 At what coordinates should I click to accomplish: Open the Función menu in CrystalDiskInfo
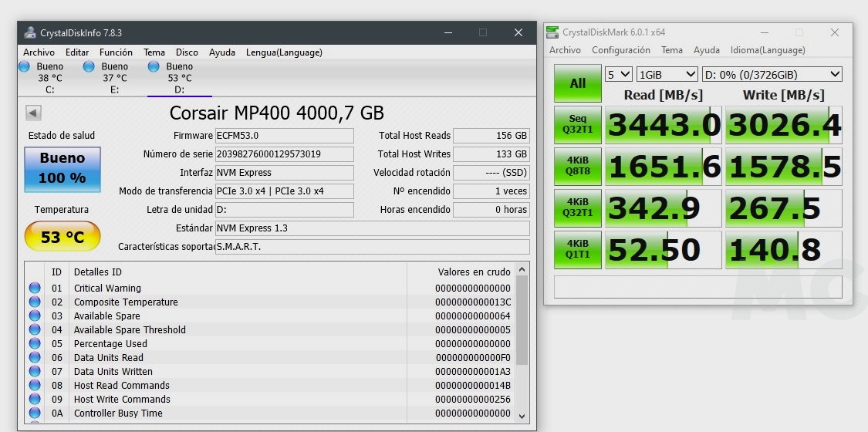click(x=116, y=52)
